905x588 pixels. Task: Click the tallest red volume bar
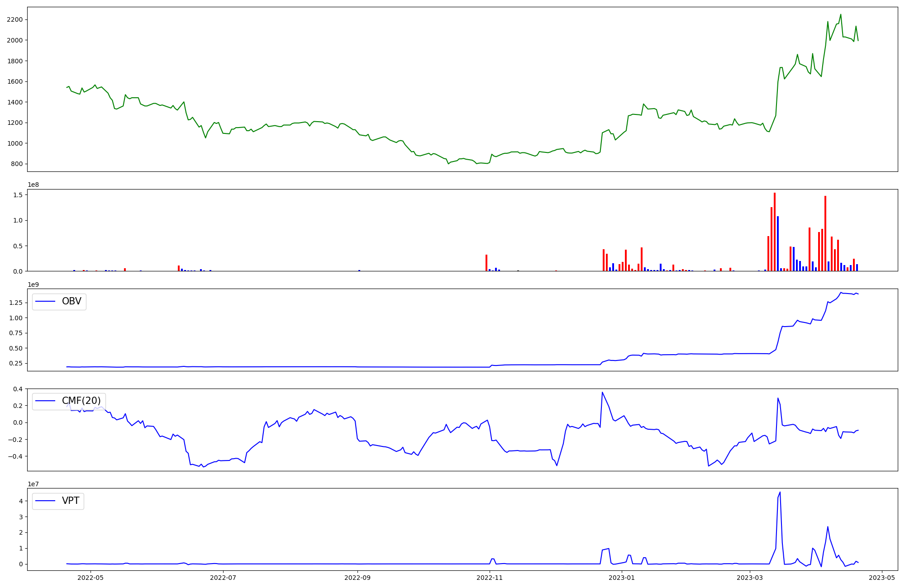click(x=775, y=232)
